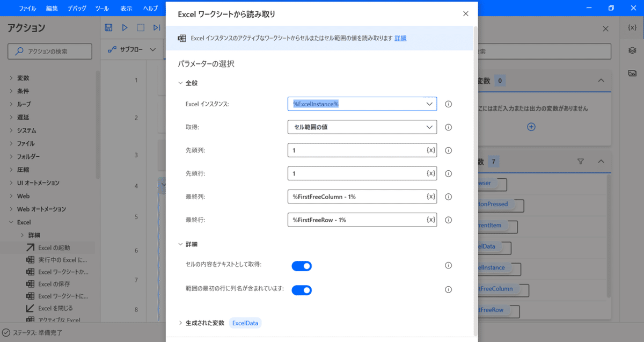
Task: Click the 先頭列 input field
Action: click(354, 150)
